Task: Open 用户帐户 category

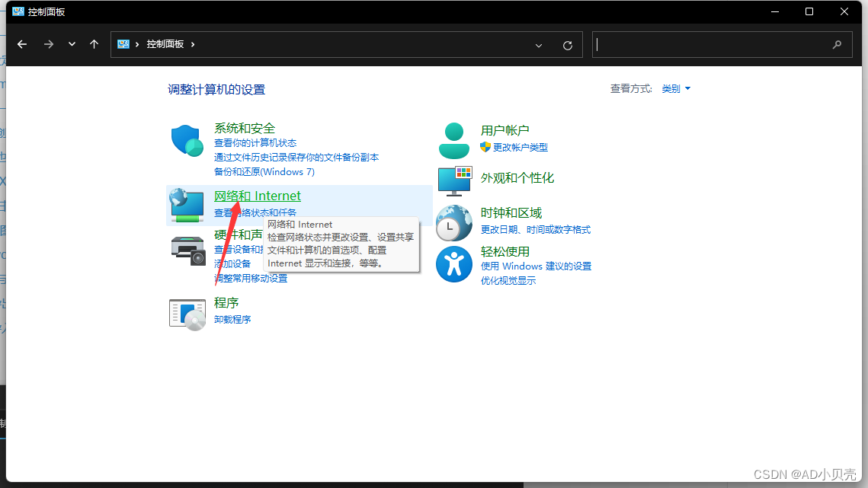Action: [504, 131]
